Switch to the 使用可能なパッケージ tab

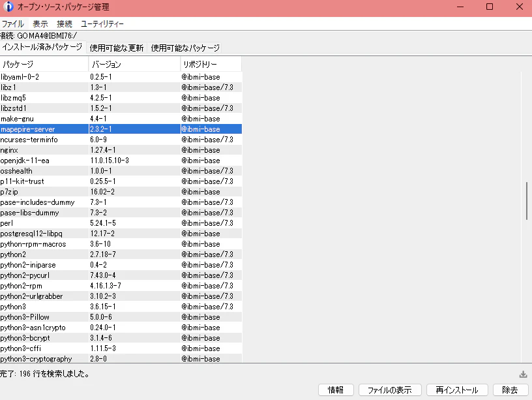point(185,48)
